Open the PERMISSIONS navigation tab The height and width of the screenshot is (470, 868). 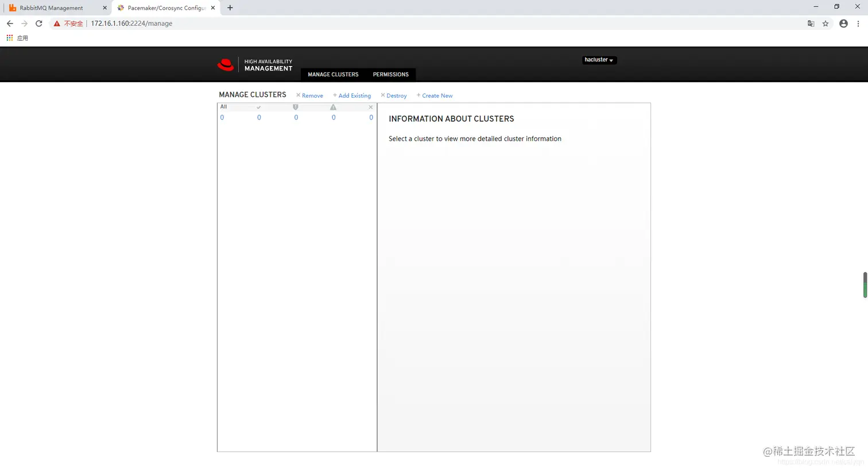(x=391, y=75)
